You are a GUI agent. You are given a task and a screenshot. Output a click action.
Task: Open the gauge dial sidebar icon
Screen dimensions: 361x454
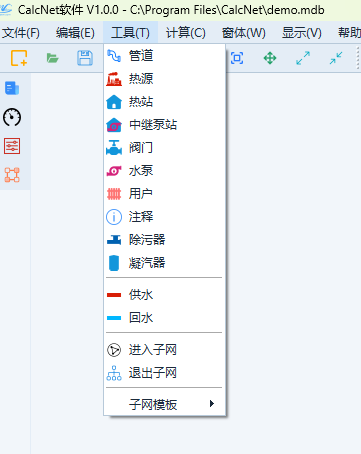coord(12,117)
